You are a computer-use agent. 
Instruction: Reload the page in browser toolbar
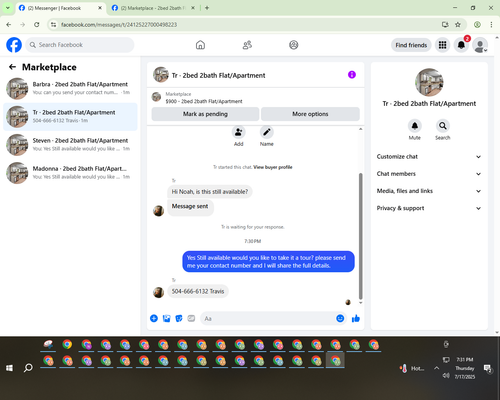(x=37, y=25)
